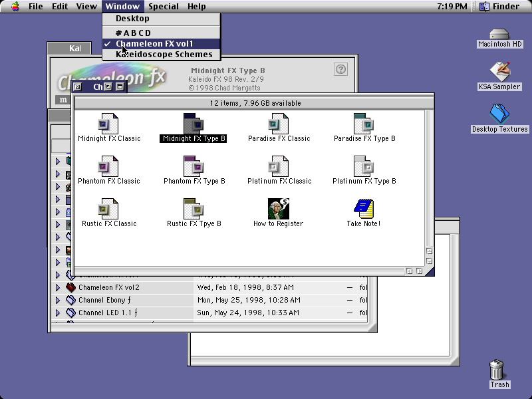Screen dimensions: 532x399
Task: Click the Midnight FX Type B banner title
Action: tap(228, 70)
